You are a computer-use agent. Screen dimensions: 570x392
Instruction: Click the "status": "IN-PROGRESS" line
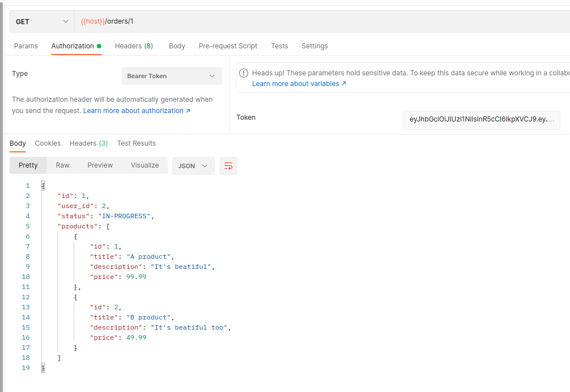[106, 216]
